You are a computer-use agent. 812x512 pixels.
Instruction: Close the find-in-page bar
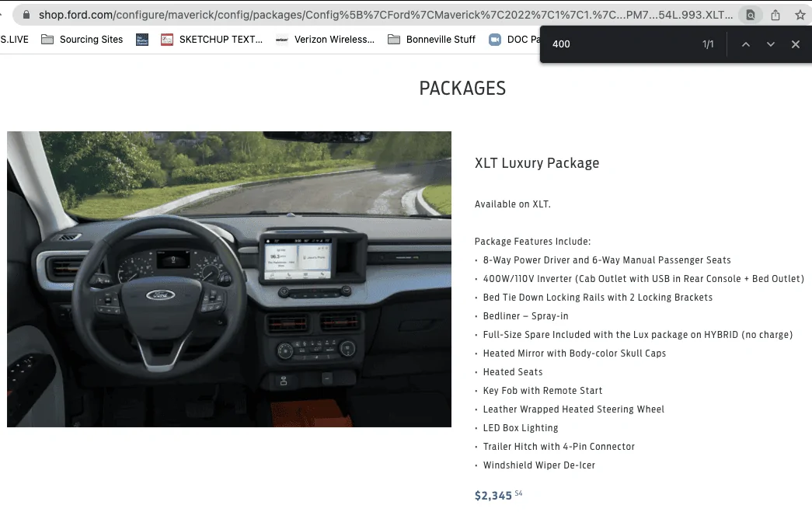[x=796, y=44]
